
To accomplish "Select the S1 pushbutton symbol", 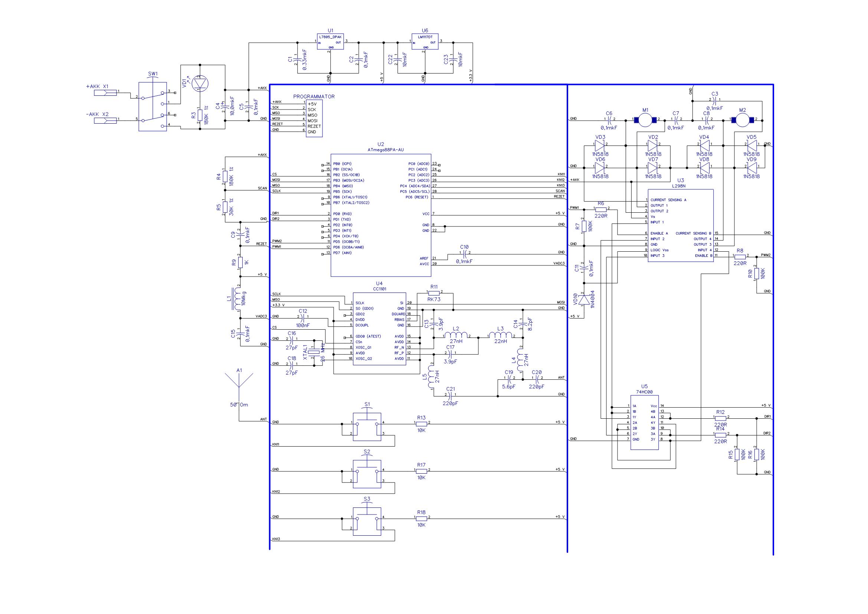I will pos(367,427).
